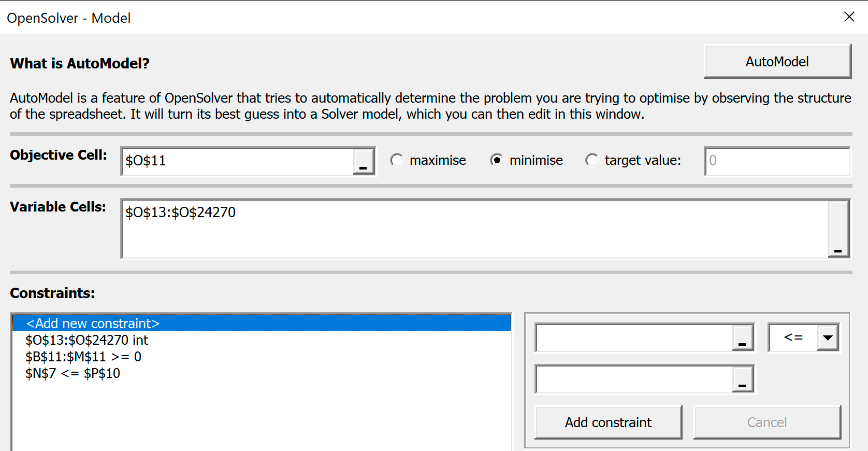
Task: Select the target value radio button
Action: tap(592, 160)
